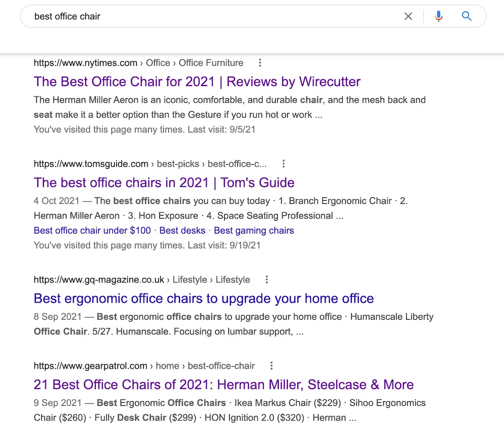Click the gearpatrol.com best-office-chair breadcrumb URL
Image resolution: width=504 pixels, height=437 pixels.
(x=144, y=366)
